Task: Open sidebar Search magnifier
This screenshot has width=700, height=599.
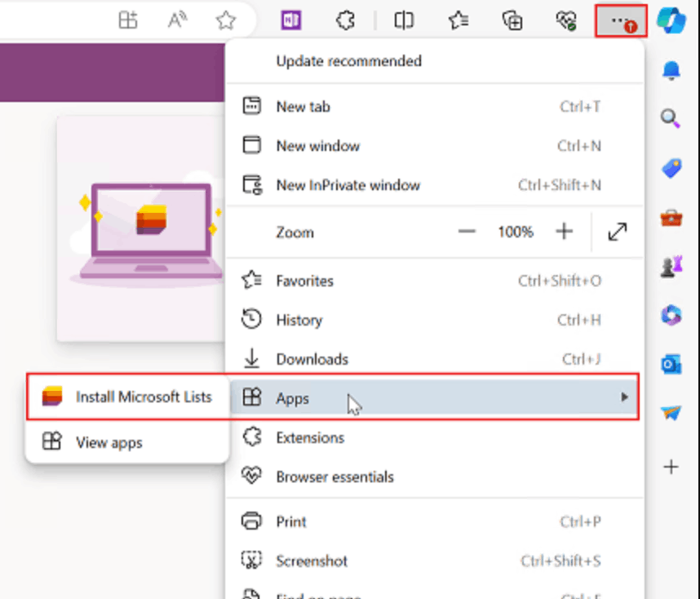Action: tap(671, 119)
